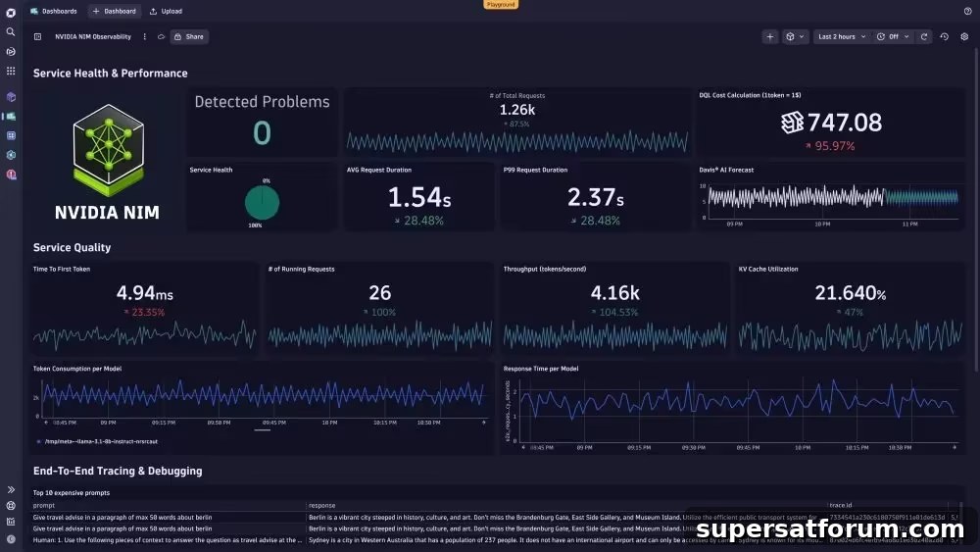
Task: Click the Playground badge at the top
Action: (x=501, y=4)
